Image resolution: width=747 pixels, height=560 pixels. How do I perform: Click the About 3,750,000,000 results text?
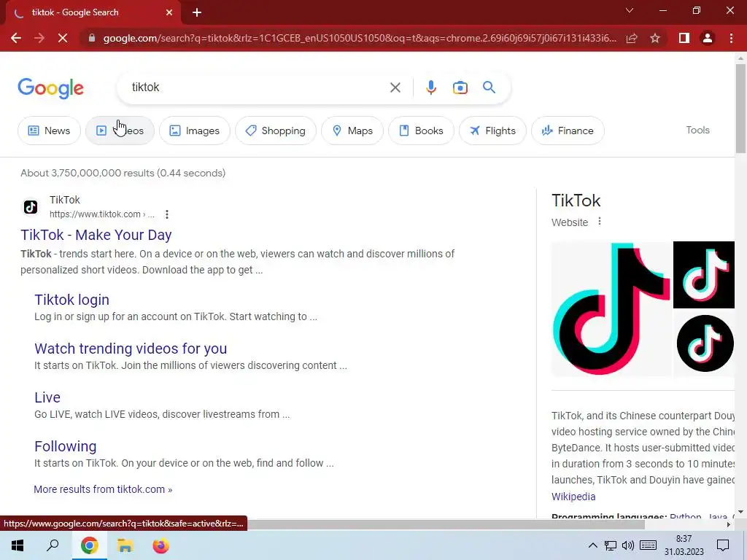(123, 173)
